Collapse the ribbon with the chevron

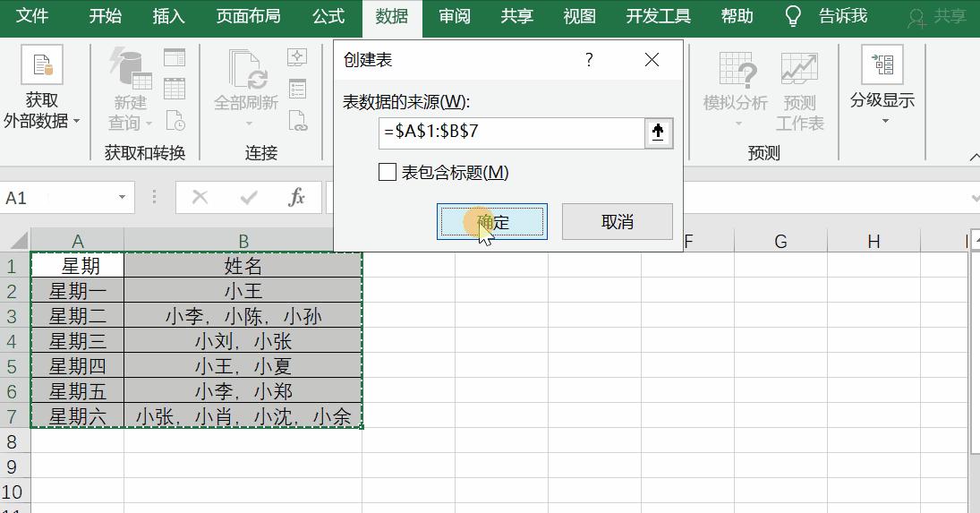click(974, 156)
